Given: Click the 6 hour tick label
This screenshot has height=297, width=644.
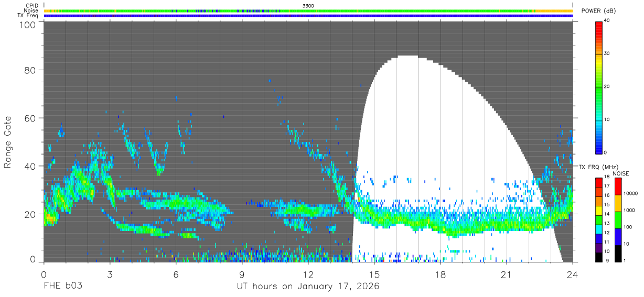Looking at the screenshot, I should pyautogui.click(x=176, y=275).
